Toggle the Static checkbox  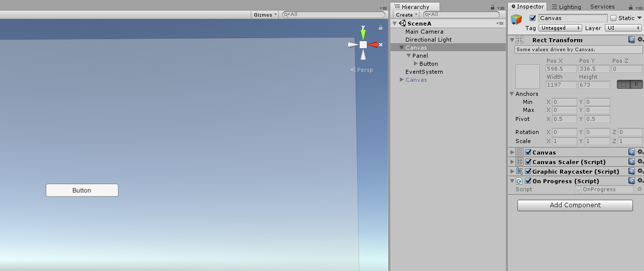click(613, 18)
